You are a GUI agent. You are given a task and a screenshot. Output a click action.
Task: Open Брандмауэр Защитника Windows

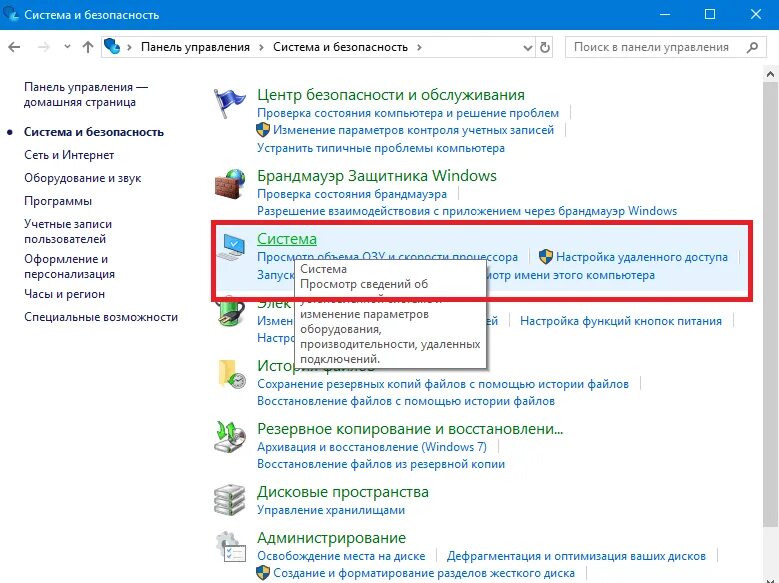377,176
